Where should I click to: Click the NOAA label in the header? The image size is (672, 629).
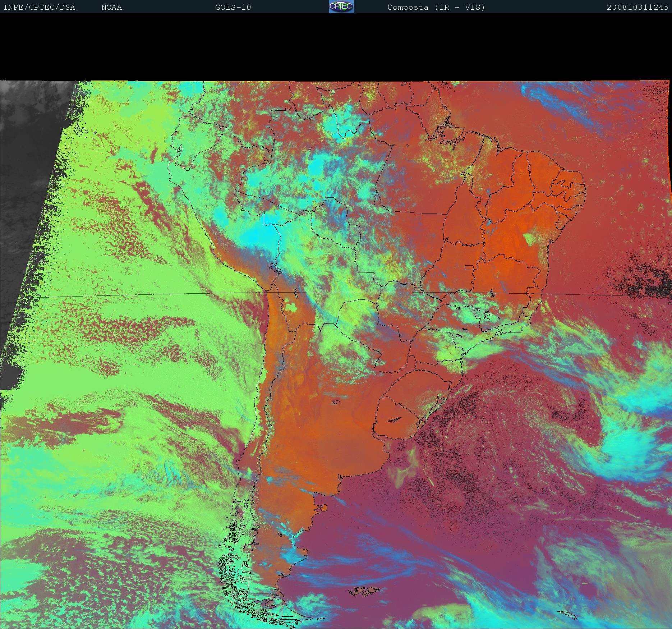pos(111,7)
